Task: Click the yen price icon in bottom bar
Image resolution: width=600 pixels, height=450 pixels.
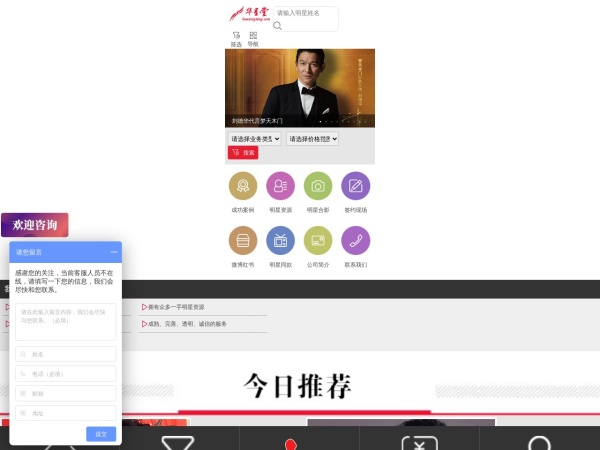Action: 420,443
